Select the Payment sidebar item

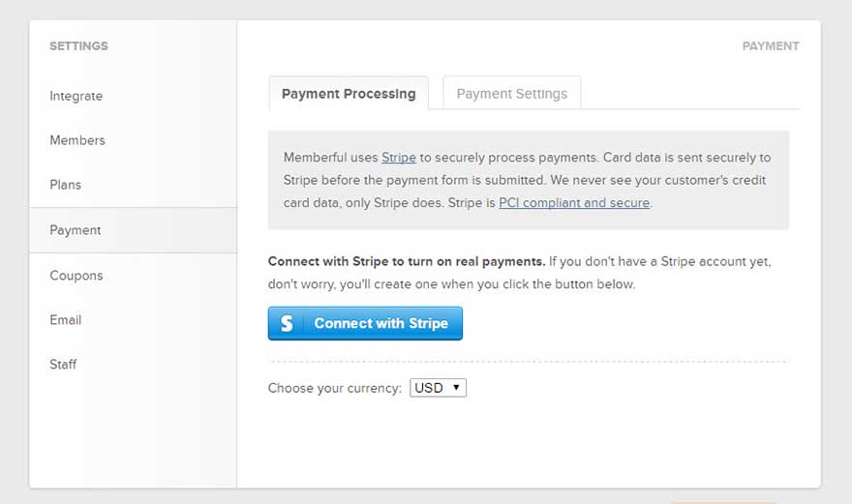(x=76, y=230)
